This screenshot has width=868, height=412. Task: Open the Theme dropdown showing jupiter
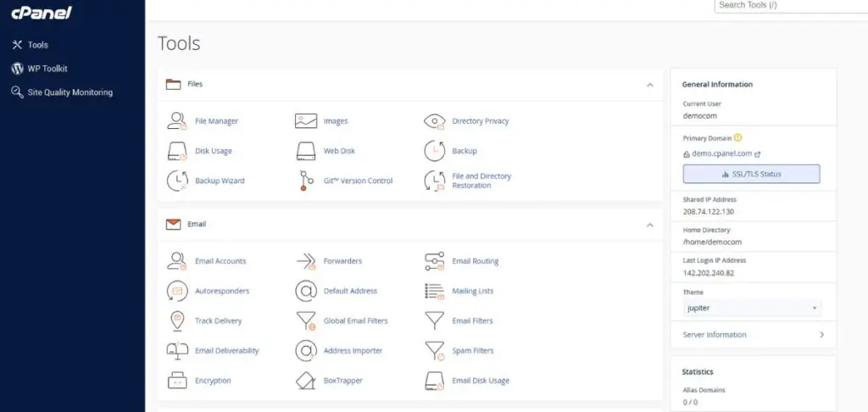click(753, 308)
